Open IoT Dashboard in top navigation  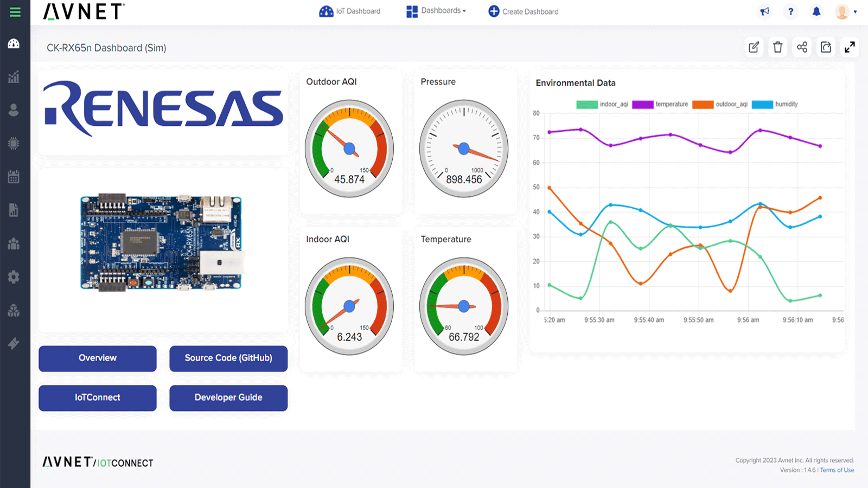click(350, 11)
